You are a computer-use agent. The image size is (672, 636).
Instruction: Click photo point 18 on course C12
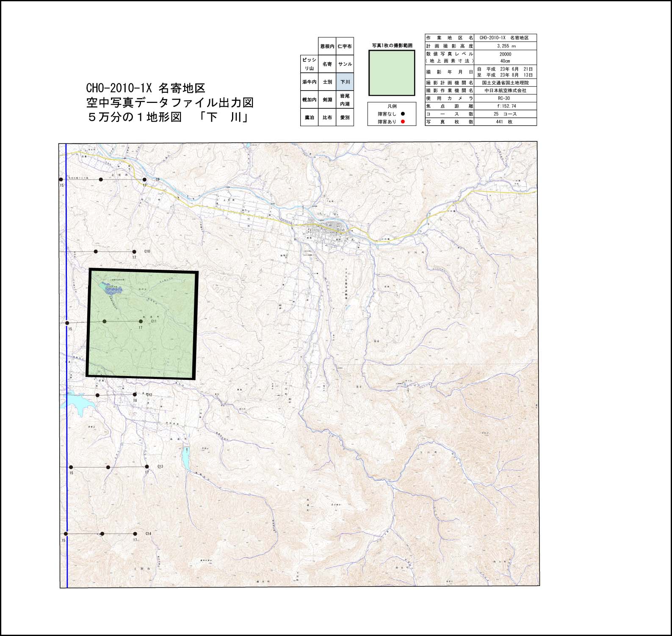[135, 395]
